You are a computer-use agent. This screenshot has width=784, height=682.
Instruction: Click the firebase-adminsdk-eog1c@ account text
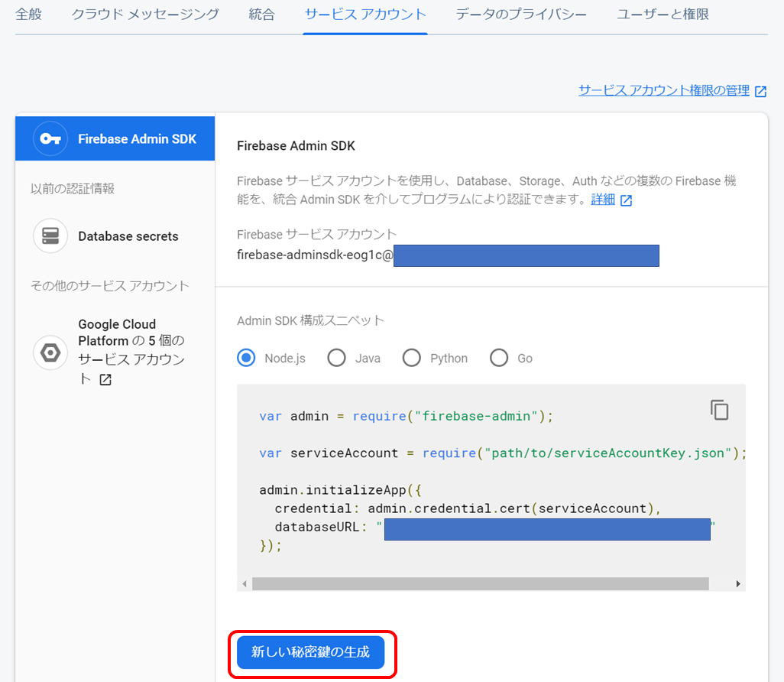[x=315, y=255]
